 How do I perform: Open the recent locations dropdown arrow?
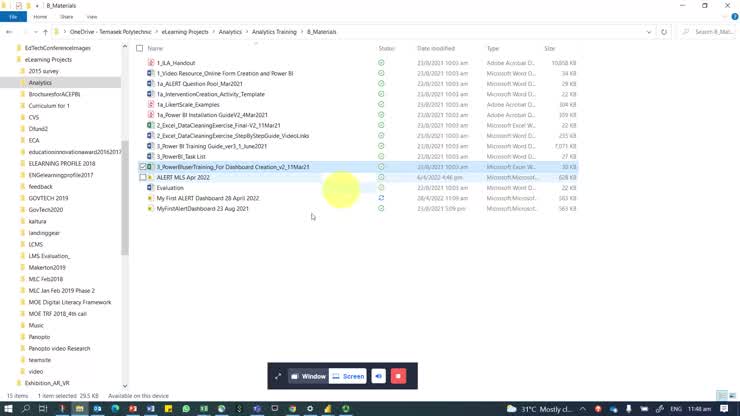pos(34,32)
